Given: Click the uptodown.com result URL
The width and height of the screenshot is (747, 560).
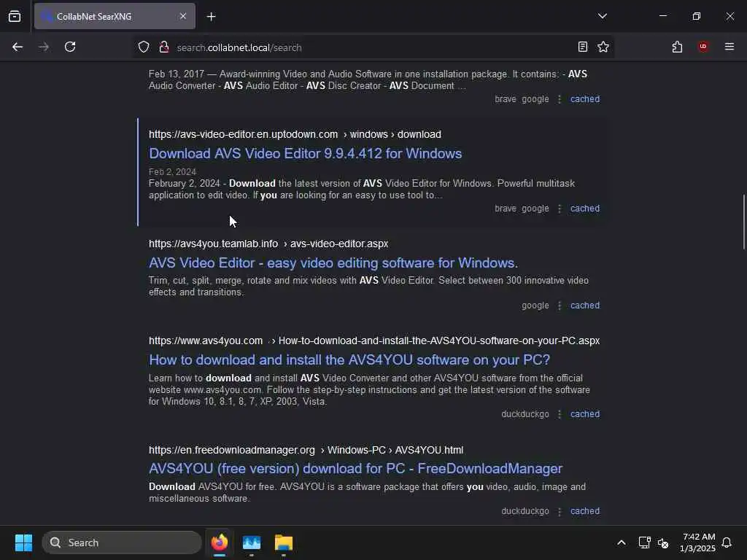Looking at the screenshot, I should [295, 134].
